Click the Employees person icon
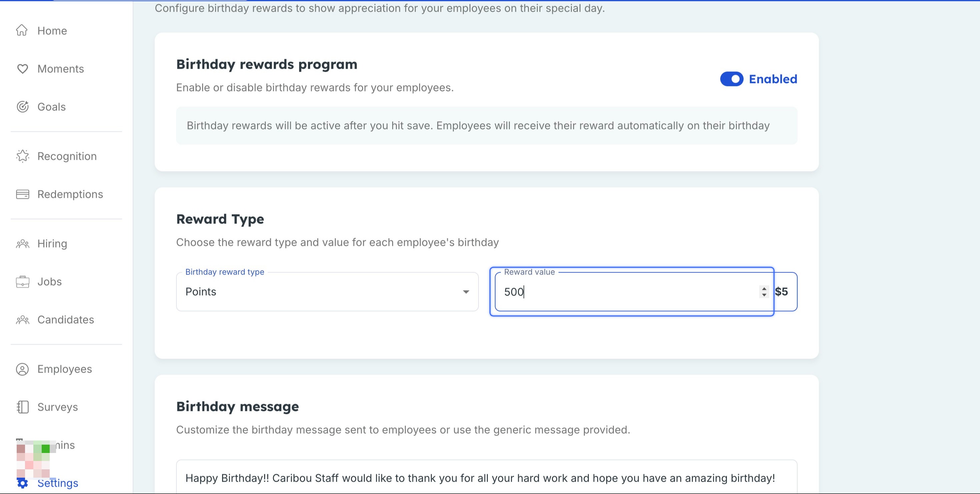The width and height of the screenshot is (980, 494). 22,369
